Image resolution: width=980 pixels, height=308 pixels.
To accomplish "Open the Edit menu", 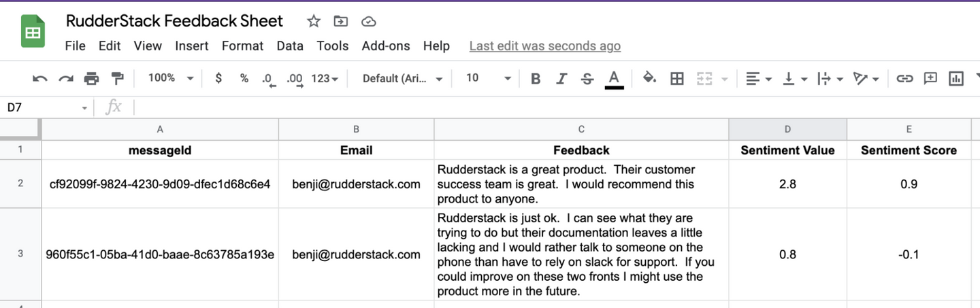I will [110, 46].
